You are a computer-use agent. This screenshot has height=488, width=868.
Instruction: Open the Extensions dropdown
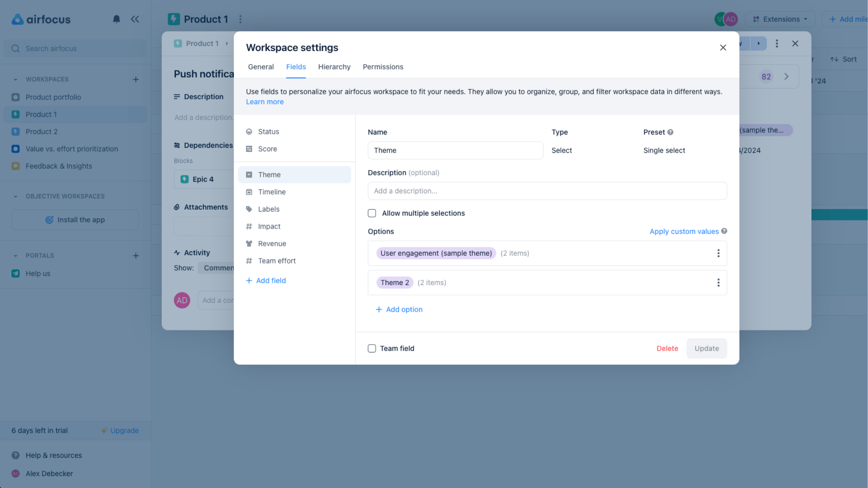[x=780, y=19]
